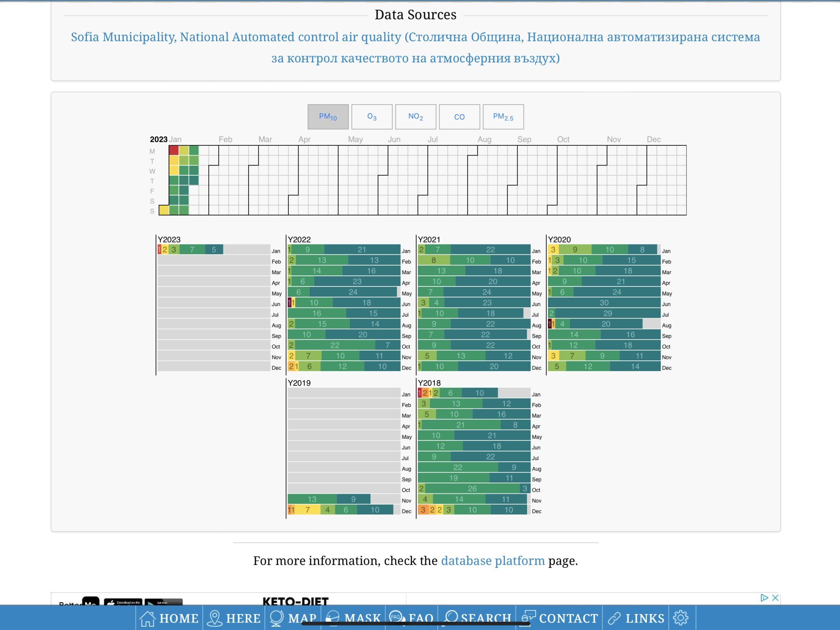Viewport: 840px width, 630px height.
Task: Click the SEARCH magnifier icon
Action: pos(451,618)
